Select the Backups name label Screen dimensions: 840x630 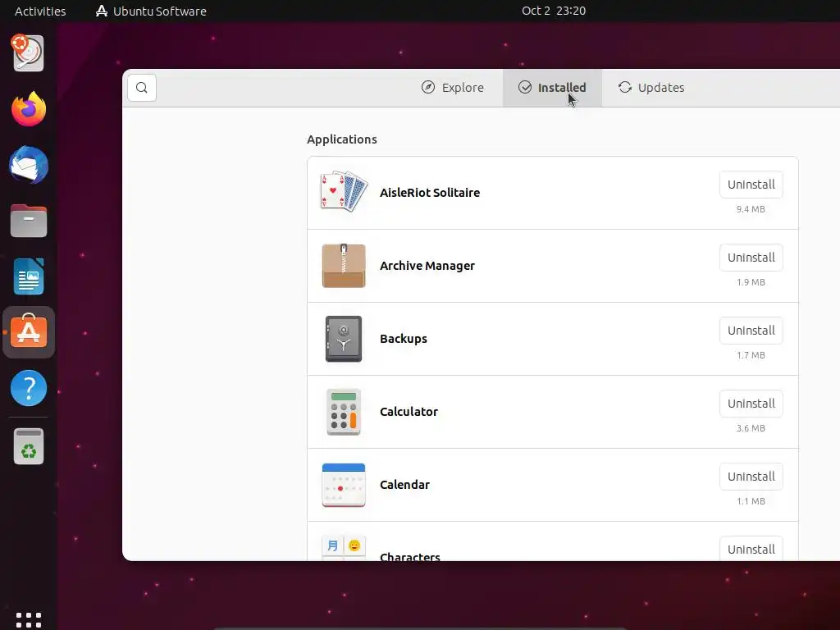pyautogui.click(x=404, y=339)
